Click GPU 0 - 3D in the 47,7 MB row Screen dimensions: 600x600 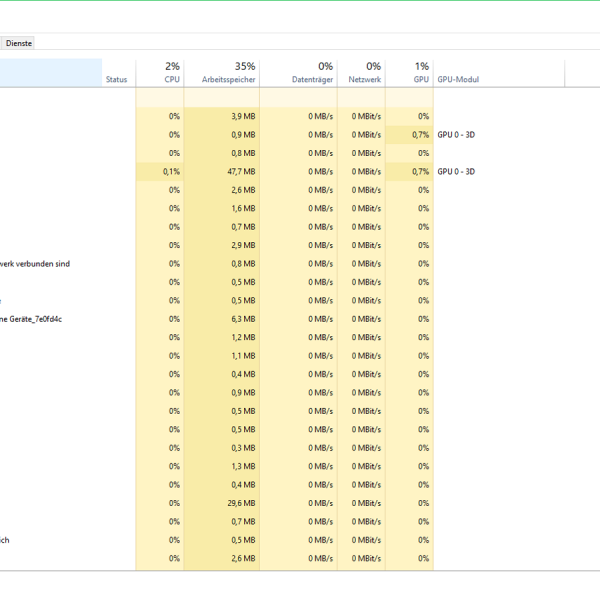click(x=456, y=171)
